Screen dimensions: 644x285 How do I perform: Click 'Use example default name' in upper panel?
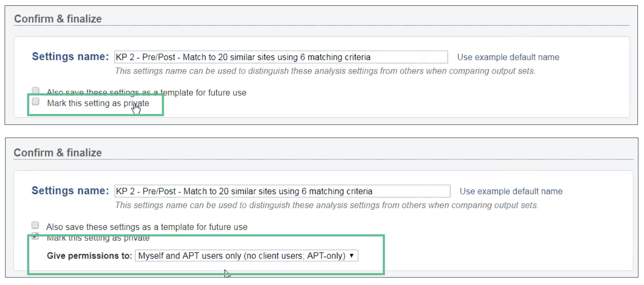click(x=508, y=57)
